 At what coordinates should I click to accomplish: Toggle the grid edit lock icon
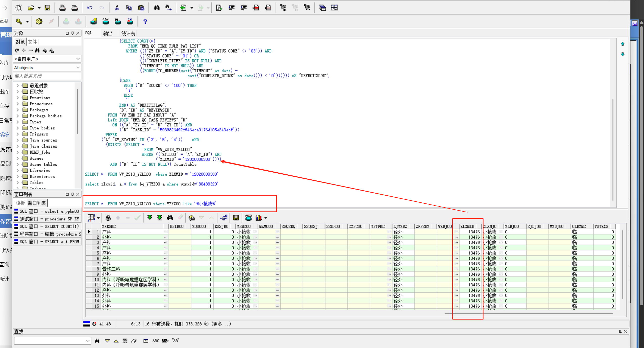(108, 218)
